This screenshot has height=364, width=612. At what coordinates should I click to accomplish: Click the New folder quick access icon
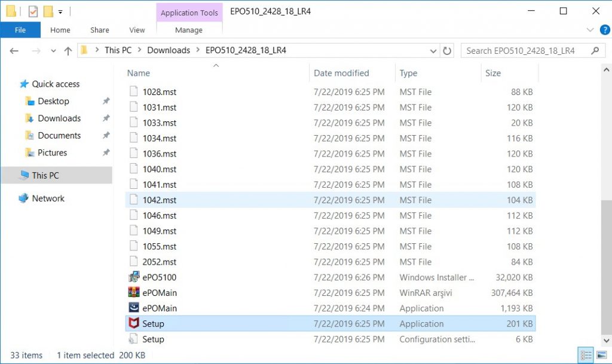(48, 11)
